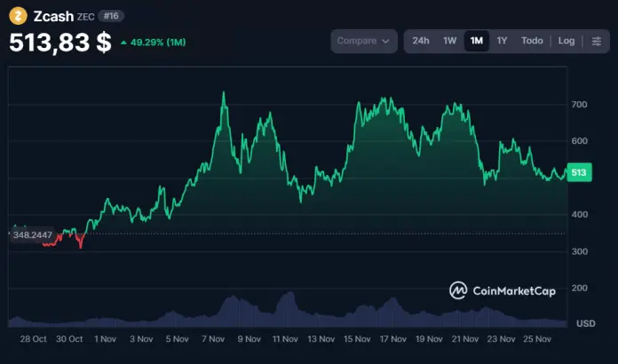This screenshot has width=618, height=364.
Task: Click the 21 Nov date label
Action: click(x=465, y=339)
